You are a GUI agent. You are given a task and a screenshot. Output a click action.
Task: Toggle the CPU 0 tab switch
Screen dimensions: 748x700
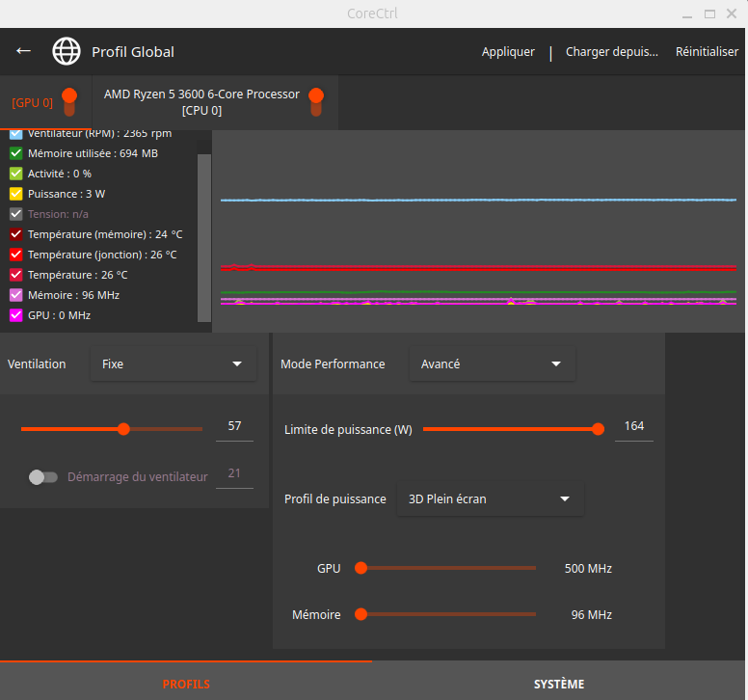316,101
